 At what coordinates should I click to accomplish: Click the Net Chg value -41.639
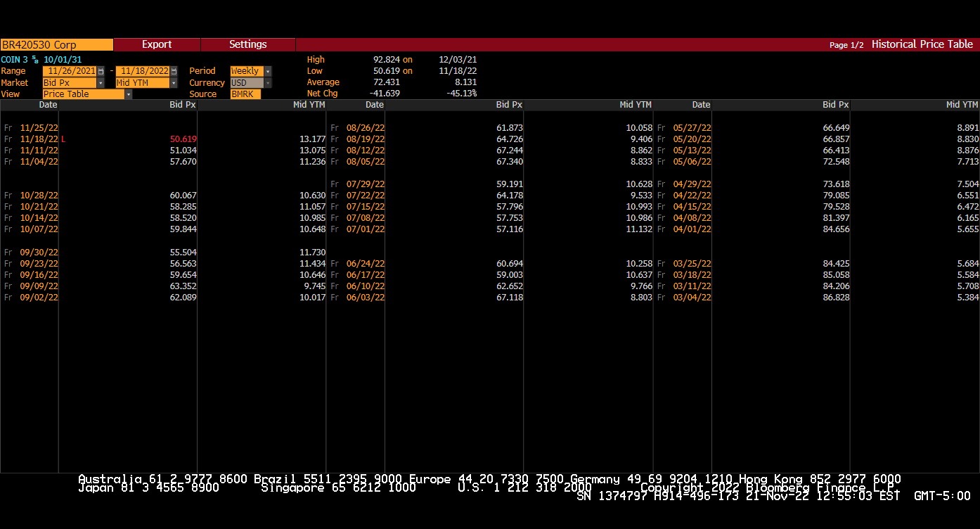[385, 94]
